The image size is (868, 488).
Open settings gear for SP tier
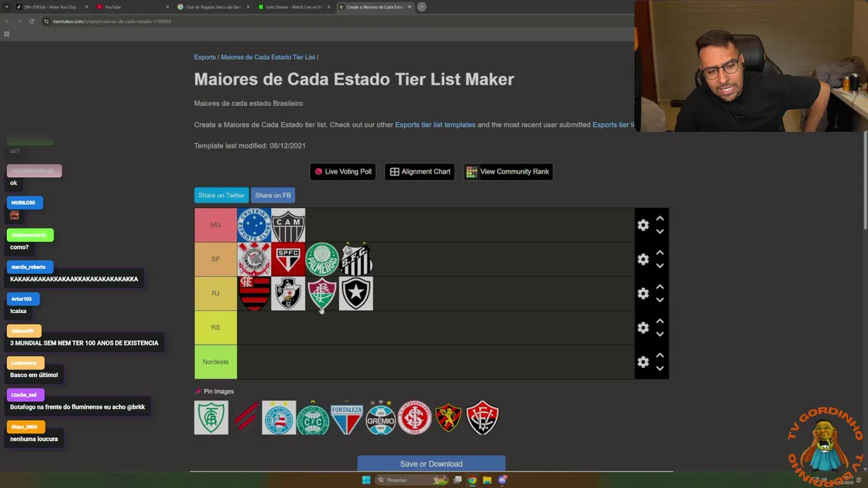[643, 259]
